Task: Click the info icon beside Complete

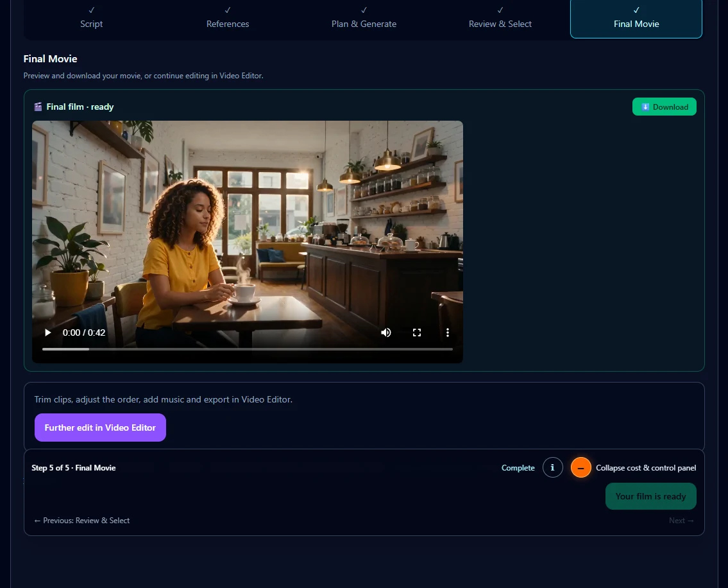Action: click(x=552, y=467)
